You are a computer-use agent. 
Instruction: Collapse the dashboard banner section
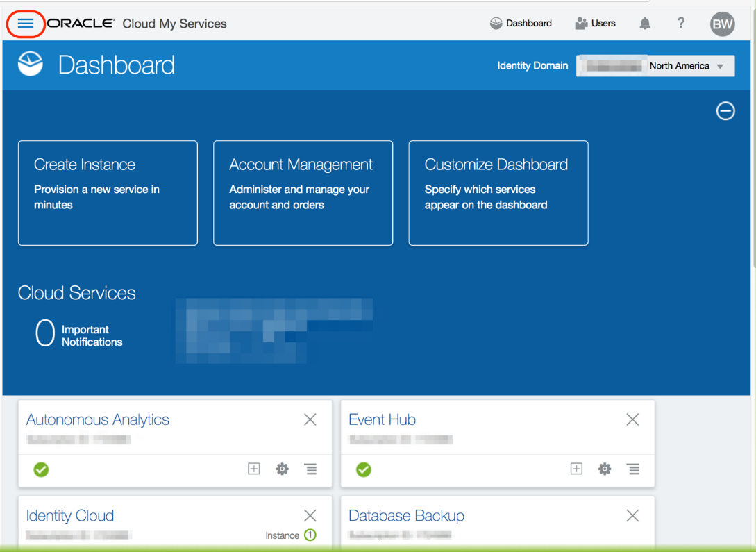[x=725, y=111]
